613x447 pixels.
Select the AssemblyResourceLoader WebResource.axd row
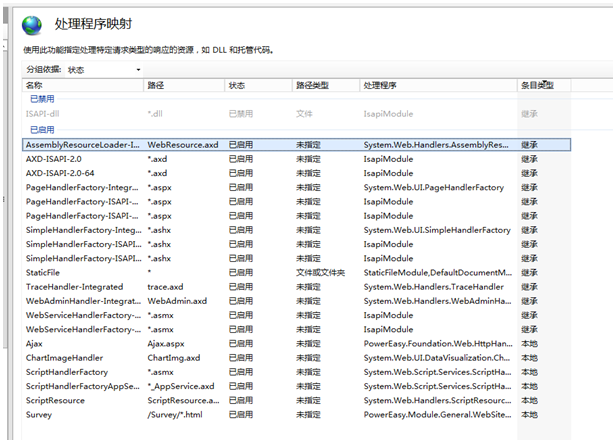pos(83,145)
